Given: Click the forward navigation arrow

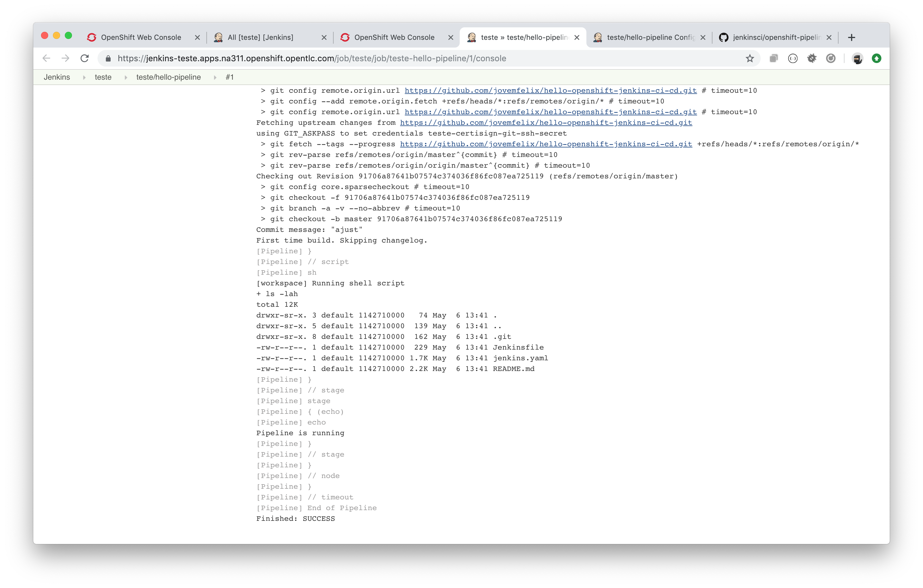Looking at the screenshot, I should (x=65, y=58).
